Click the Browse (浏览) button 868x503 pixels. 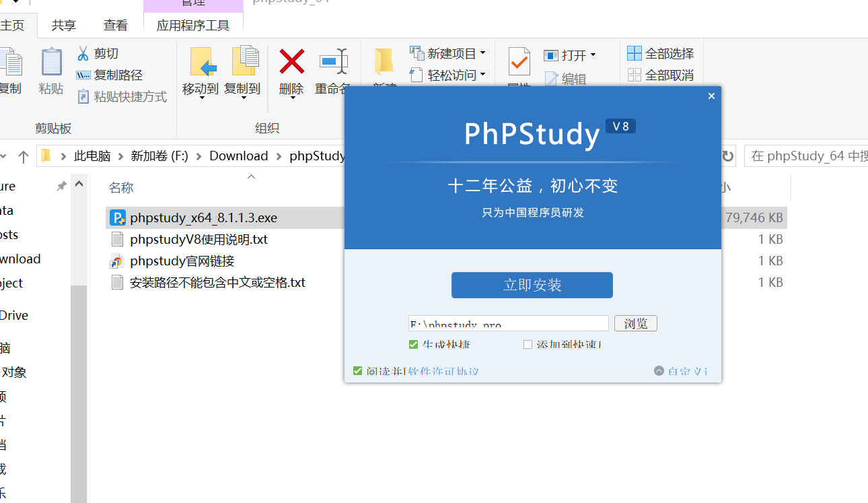coord(635,324)
